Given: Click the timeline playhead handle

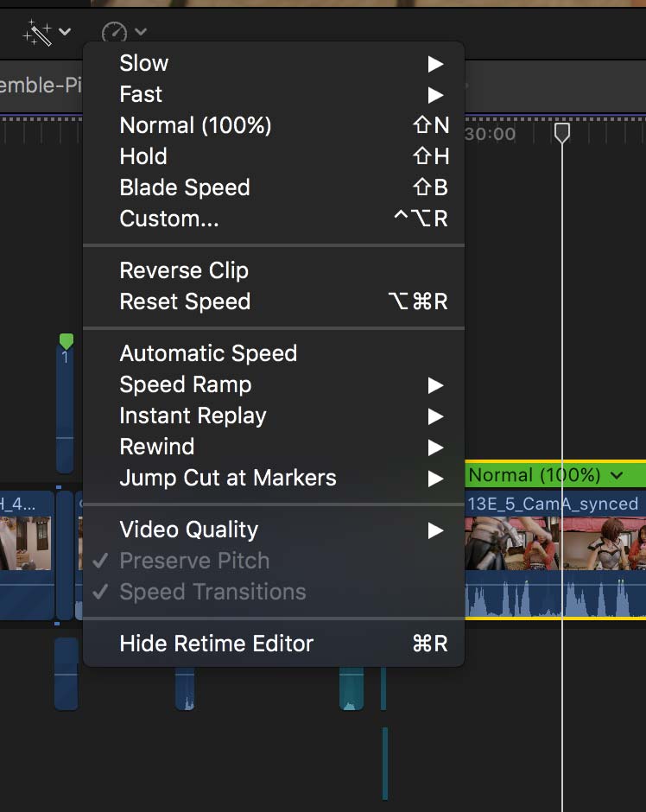Looking at the screenshot, I should [x=562, y=132].
